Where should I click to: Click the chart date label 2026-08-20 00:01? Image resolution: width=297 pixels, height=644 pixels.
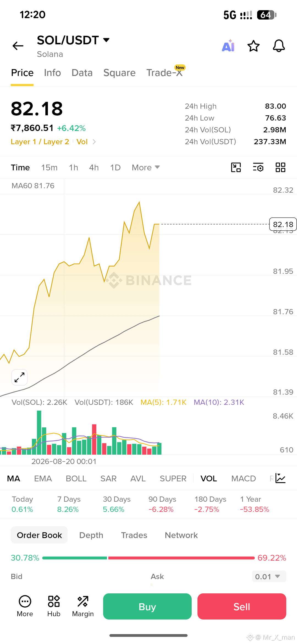pyautogui.click(x=64, y=462)
